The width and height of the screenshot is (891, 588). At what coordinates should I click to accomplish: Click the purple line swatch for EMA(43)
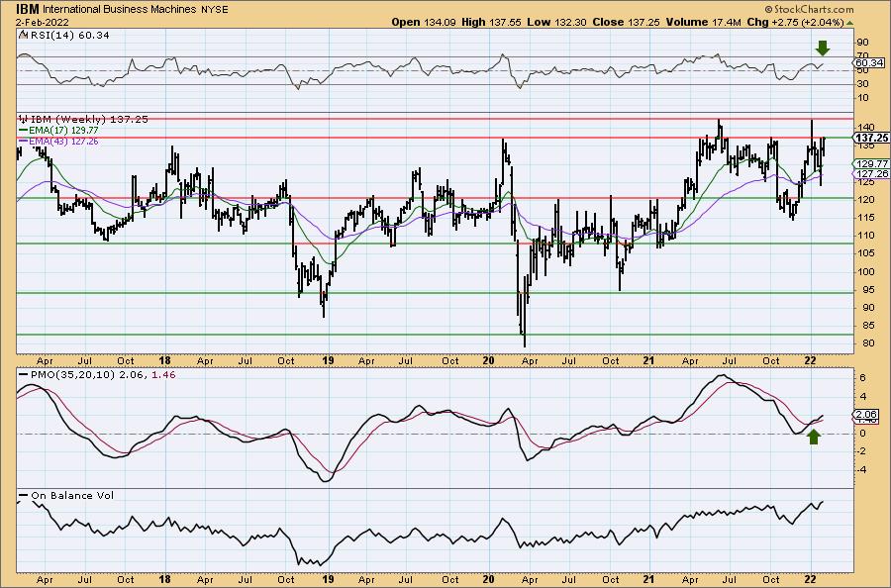pos(24,141)
